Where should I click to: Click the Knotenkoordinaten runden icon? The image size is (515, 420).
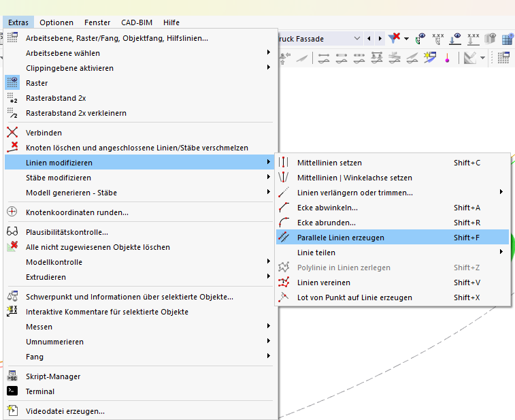pos(12,212)
